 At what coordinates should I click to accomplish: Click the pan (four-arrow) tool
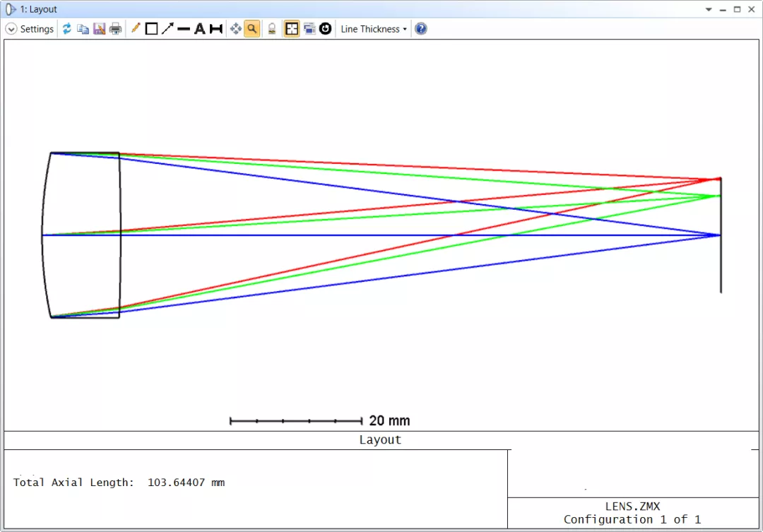[x=236, y=29]
